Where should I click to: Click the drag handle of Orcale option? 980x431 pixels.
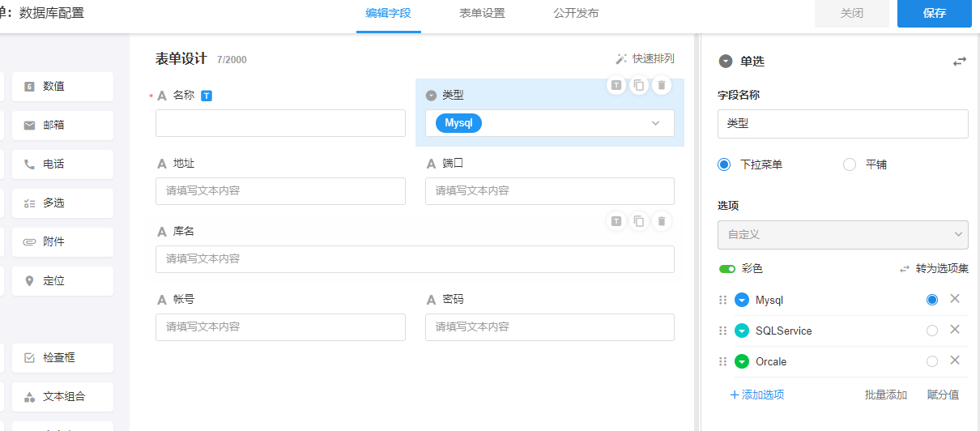pos(723,361)
